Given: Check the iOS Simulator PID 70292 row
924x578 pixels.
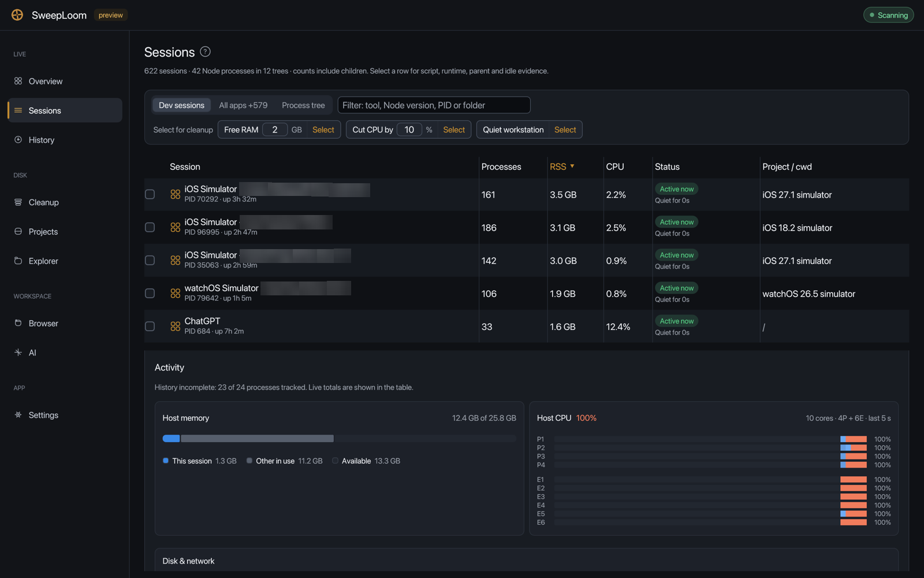Looking at the screenshot, I should click(x=150, y=195).
